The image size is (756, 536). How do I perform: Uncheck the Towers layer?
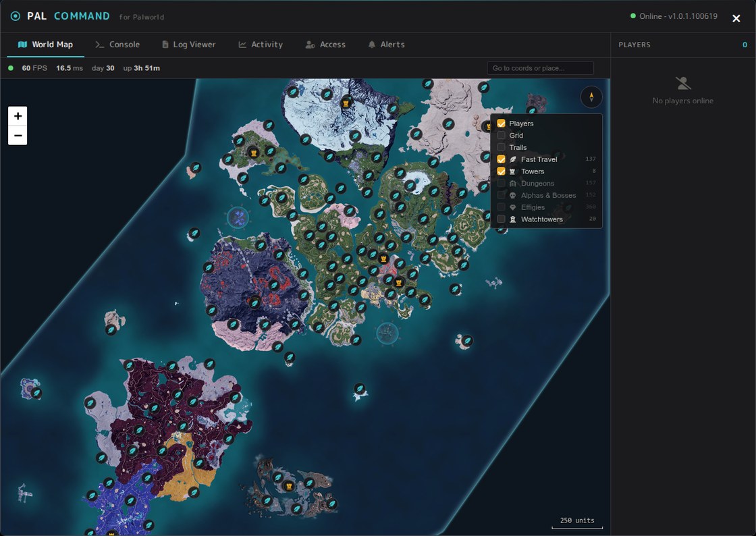[501, 171]
